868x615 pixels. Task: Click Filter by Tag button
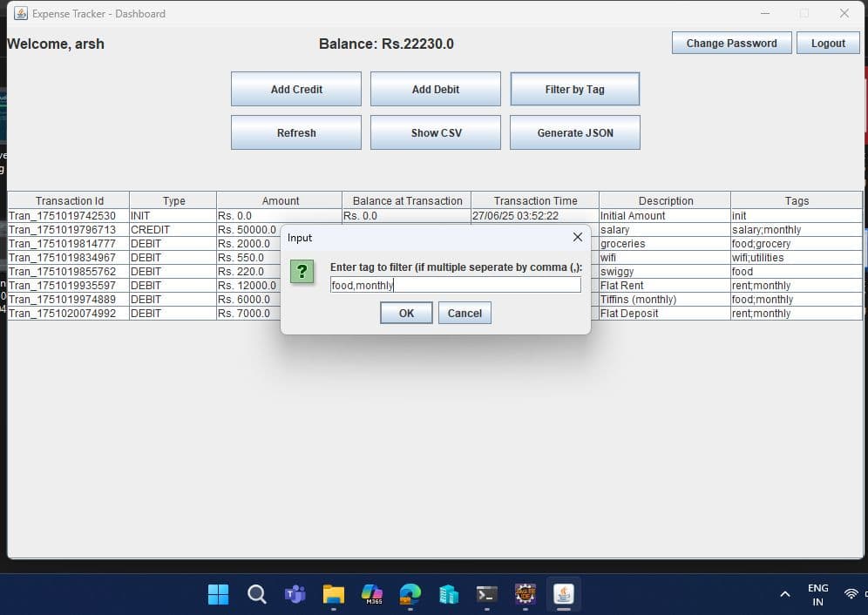pos(574,89)
